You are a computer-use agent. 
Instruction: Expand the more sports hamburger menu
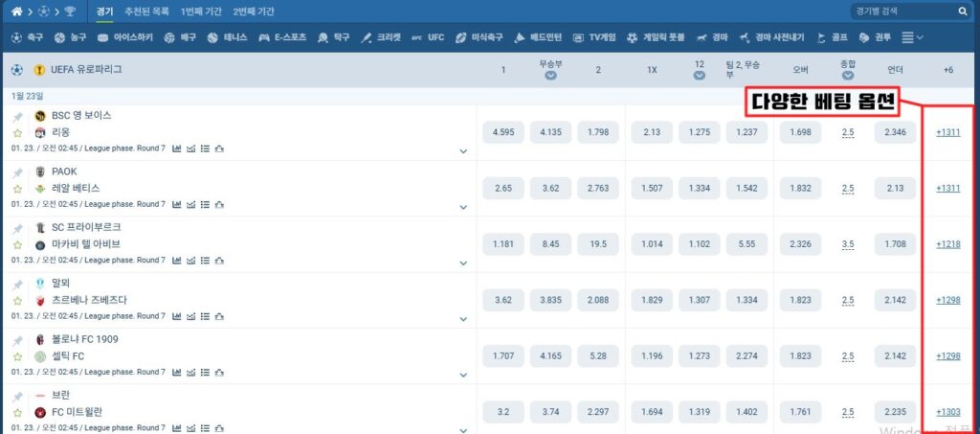[912, 37]
